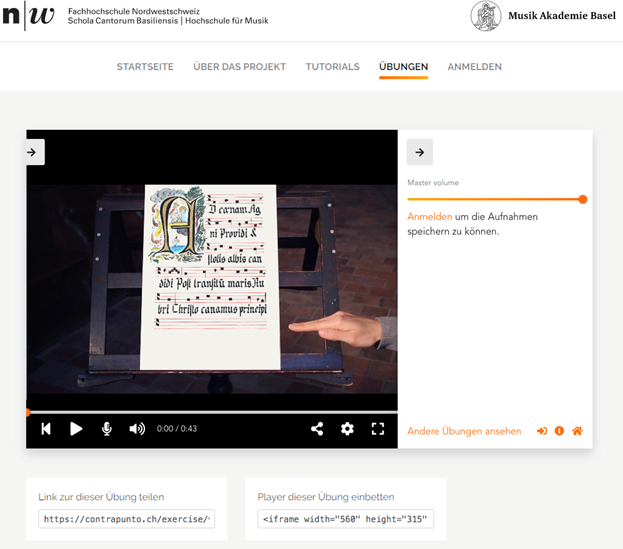This screenshot has height=549, width=623.
Task: Toggle the arrow panel button over the video
Action: point(35,152)
